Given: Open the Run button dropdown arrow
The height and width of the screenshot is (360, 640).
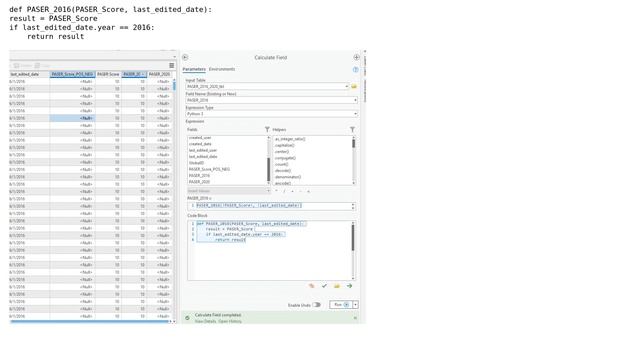Looking at the screenshot, I should [x=356, y=304].
